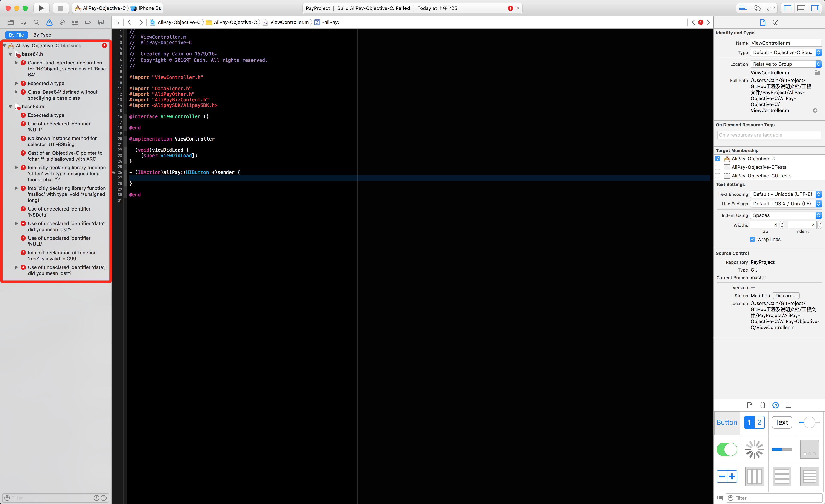Switch to the Assistant editor icon

click(757, 8)
